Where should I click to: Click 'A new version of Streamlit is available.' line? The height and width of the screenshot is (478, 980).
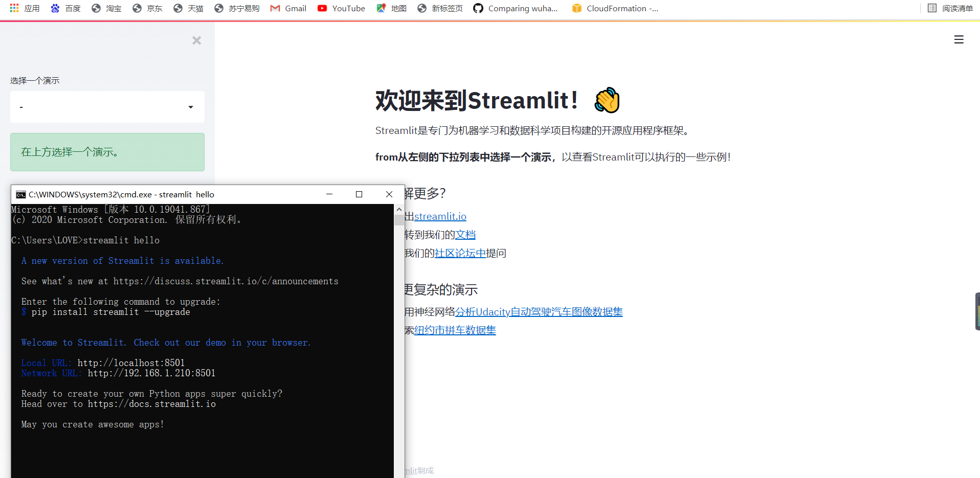point(122,261)
